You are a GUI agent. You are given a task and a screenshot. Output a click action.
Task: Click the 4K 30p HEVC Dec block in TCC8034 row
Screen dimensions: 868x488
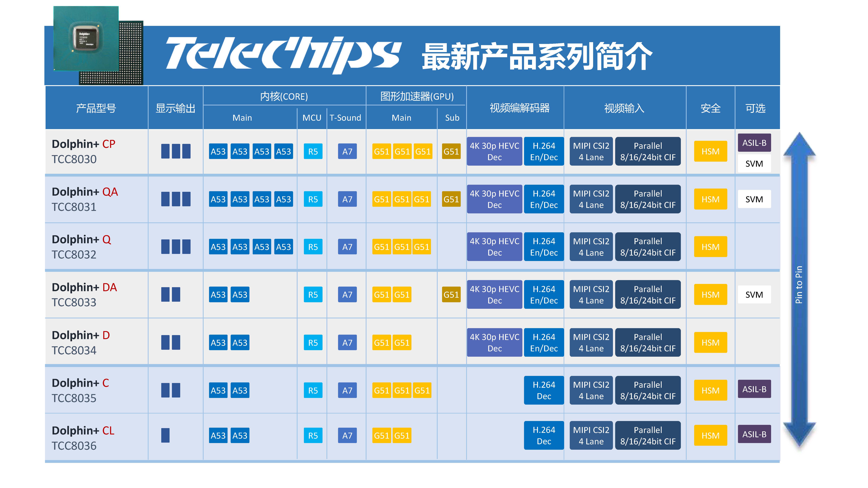point(494,342)
